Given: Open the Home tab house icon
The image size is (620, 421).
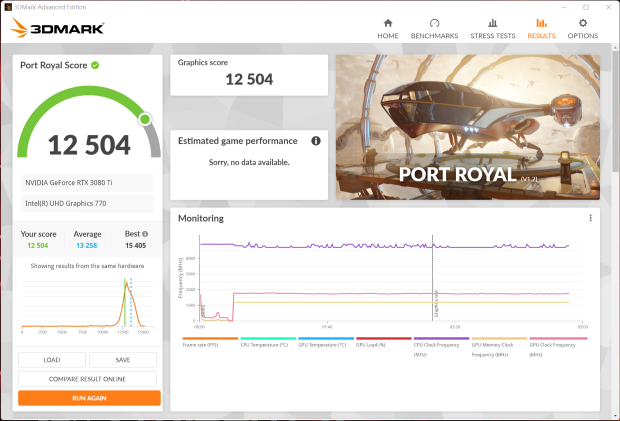Looking at the screenshot, I should [x=388, y=23].
